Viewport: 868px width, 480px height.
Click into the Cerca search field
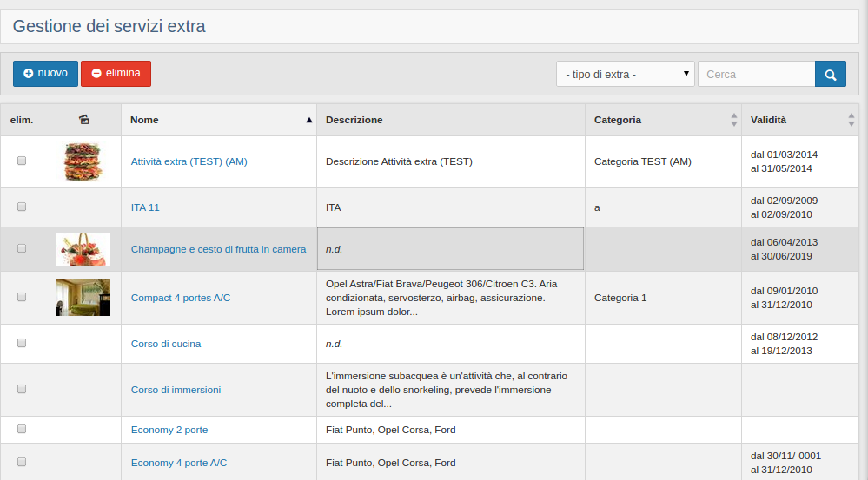(x=756, y=75)
